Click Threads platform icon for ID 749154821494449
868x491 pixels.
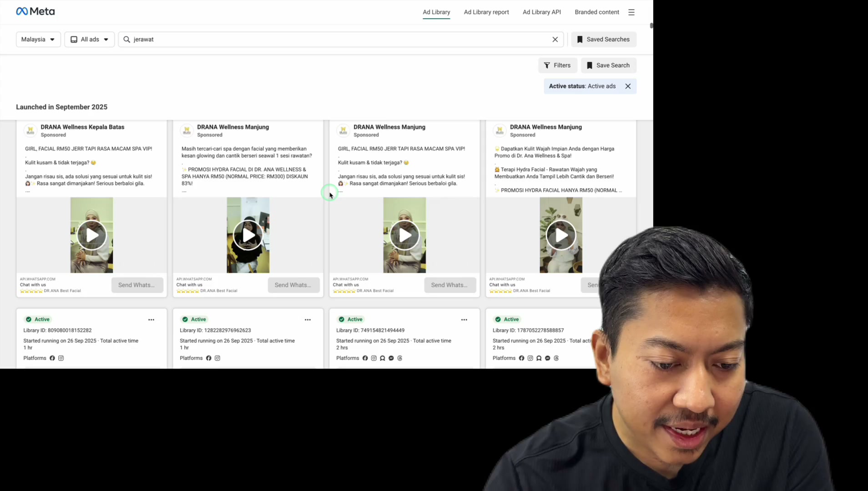(x=400, y=358)
